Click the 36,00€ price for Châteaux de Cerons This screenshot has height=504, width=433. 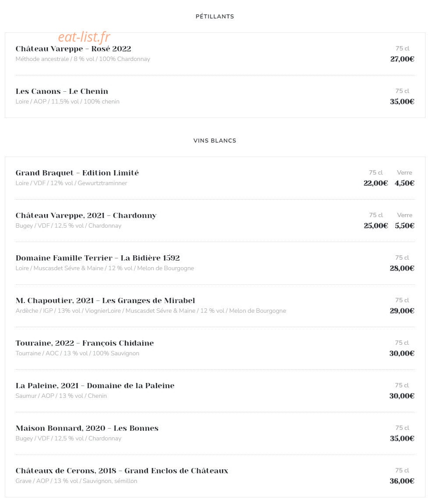click(402, 481)
